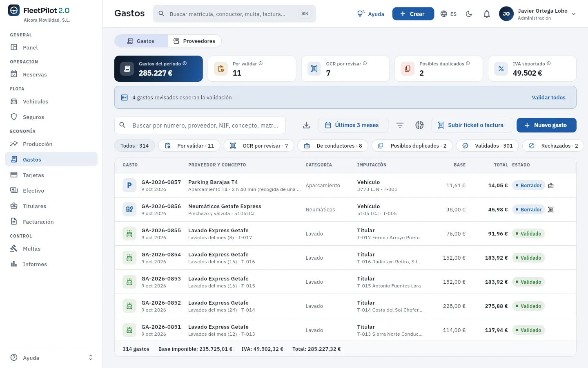Filter by OCR por revisar · 7 chip

point(259,146)
